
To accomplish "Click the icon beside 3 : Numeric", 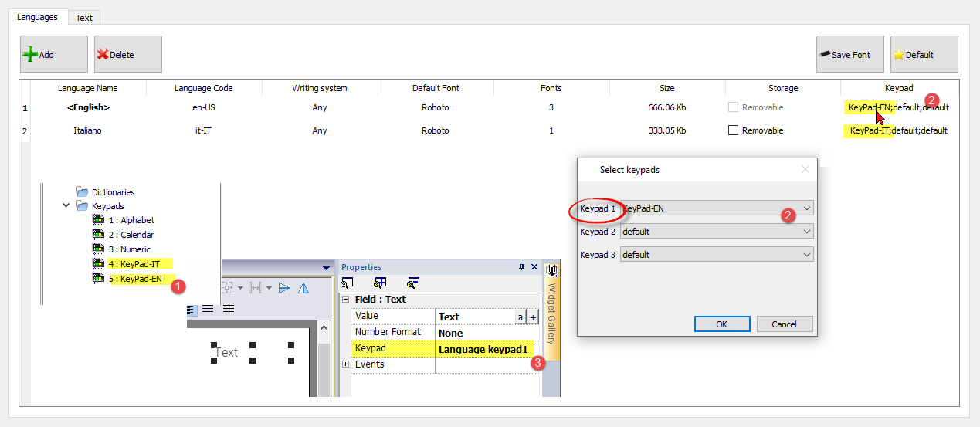I will [98, 249].
